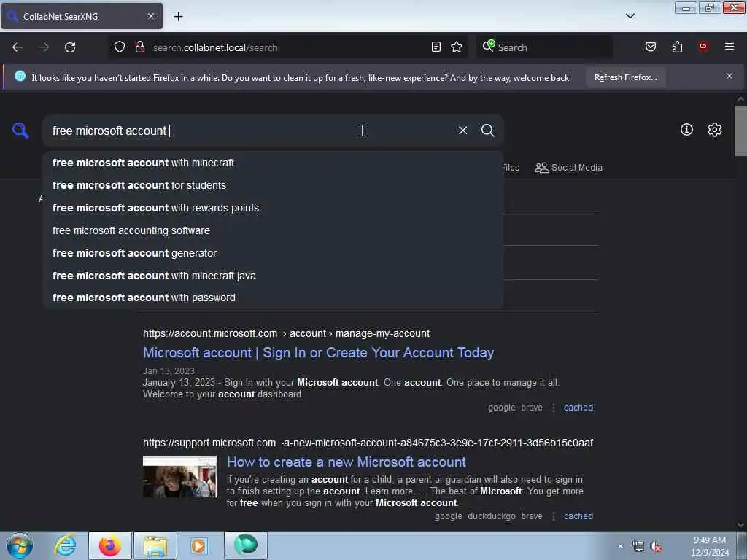
Task: Expand engines menu for first result
Action: [553, 408]
